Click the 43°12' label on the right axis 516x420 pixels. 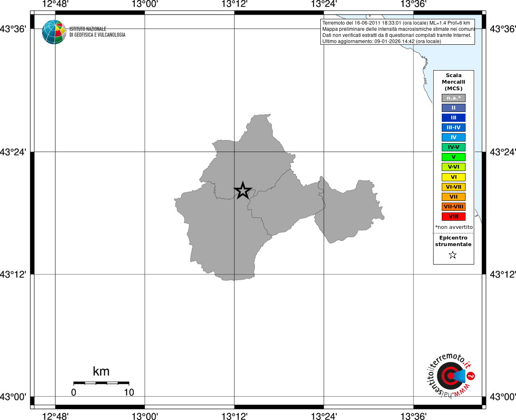click(503, 274)
